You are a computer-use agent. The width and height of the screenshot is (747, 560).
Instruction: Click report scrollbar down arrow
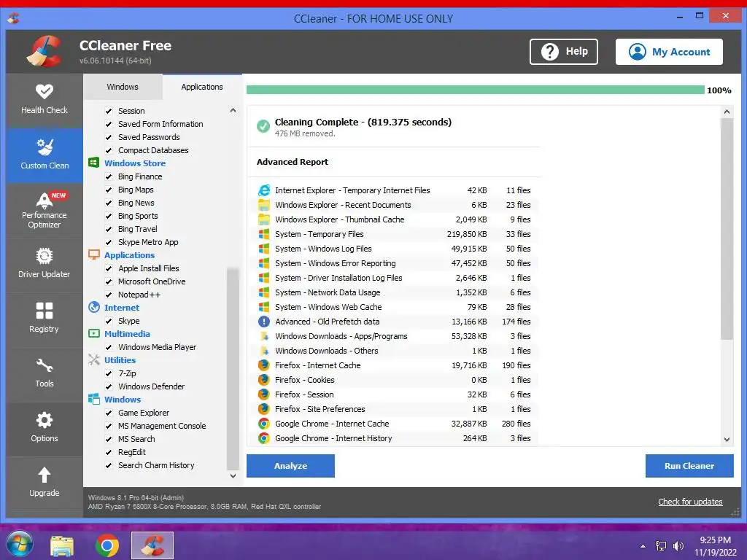(727, 440)
